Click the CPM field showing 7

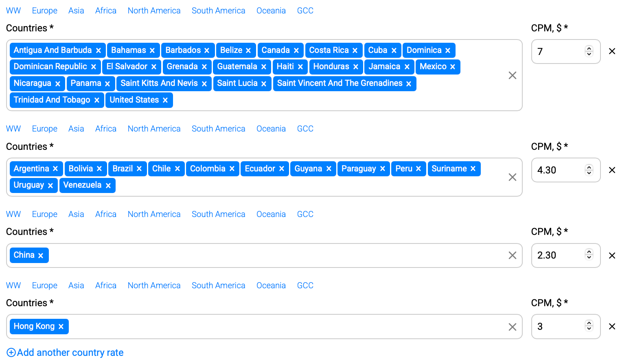coord(558,52)
